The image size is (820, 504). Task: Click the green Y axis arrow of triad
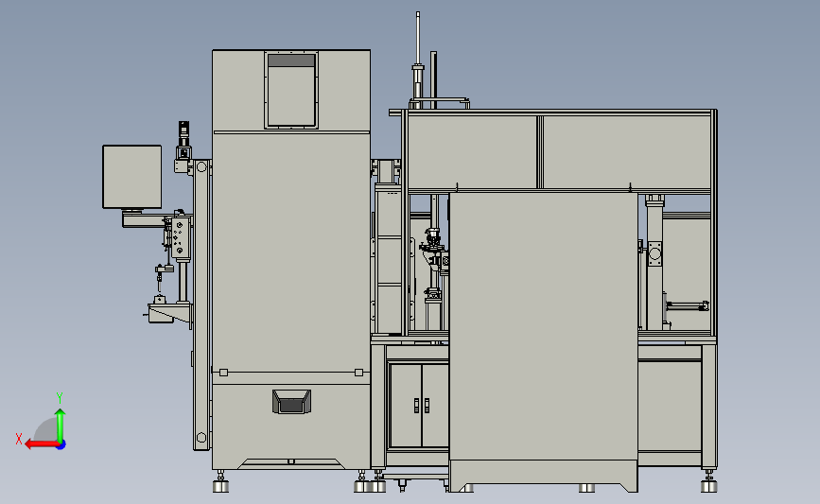[x=61, y=425]
